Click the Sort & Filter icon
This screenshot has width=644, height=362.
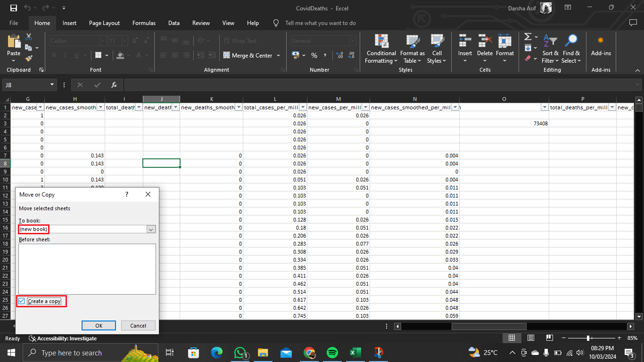[550, 42]
